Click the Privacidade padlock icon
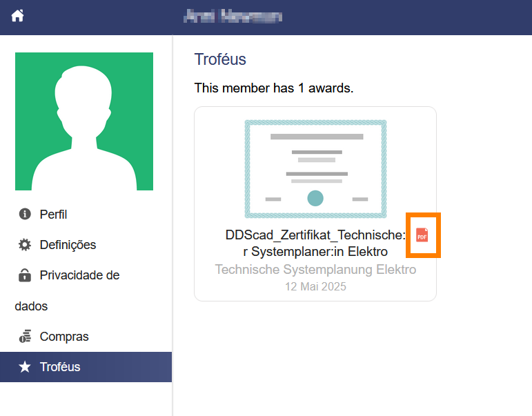Screen dimensions: 532x416 click(25, 275)
